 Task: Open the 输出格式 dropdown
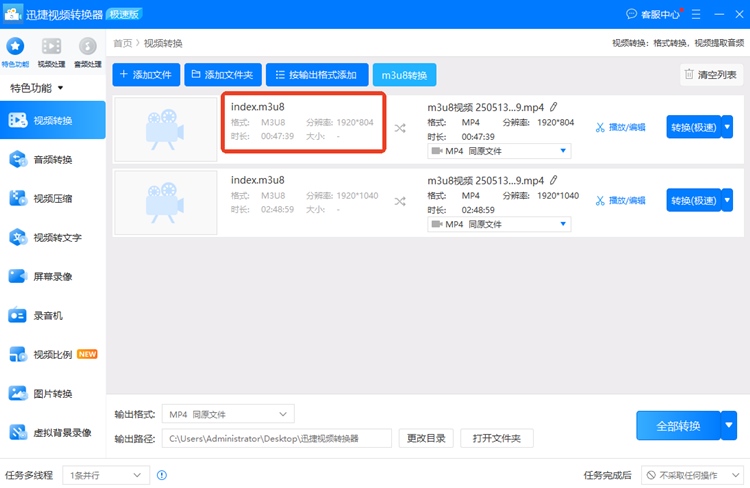pos(228,414)
